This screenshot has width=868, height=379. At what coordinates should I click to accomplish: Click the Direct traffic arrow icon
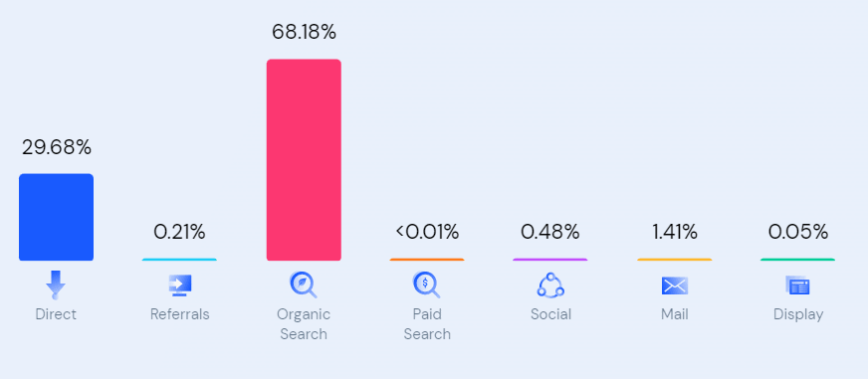point(56,284)
